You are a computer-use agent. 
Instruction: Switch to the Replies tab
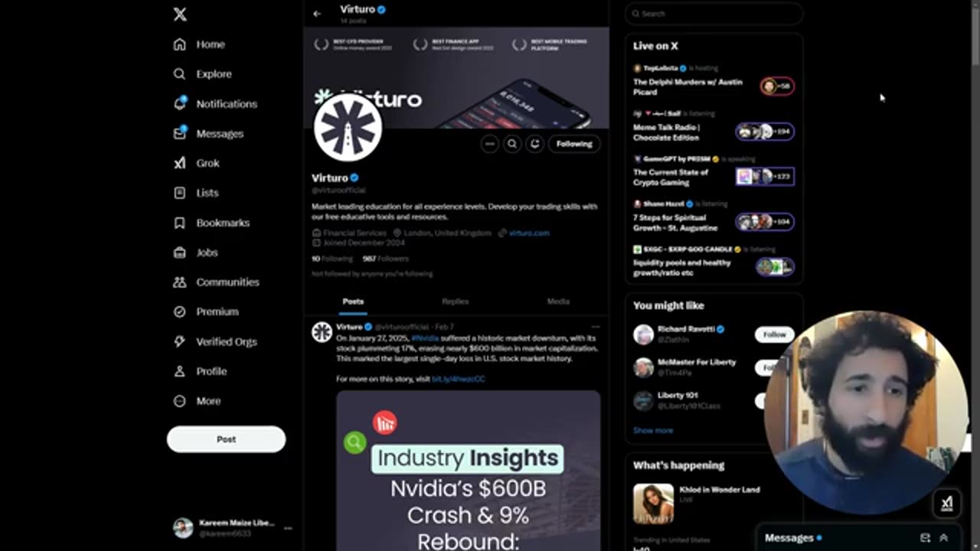click(x=456, y=302)
